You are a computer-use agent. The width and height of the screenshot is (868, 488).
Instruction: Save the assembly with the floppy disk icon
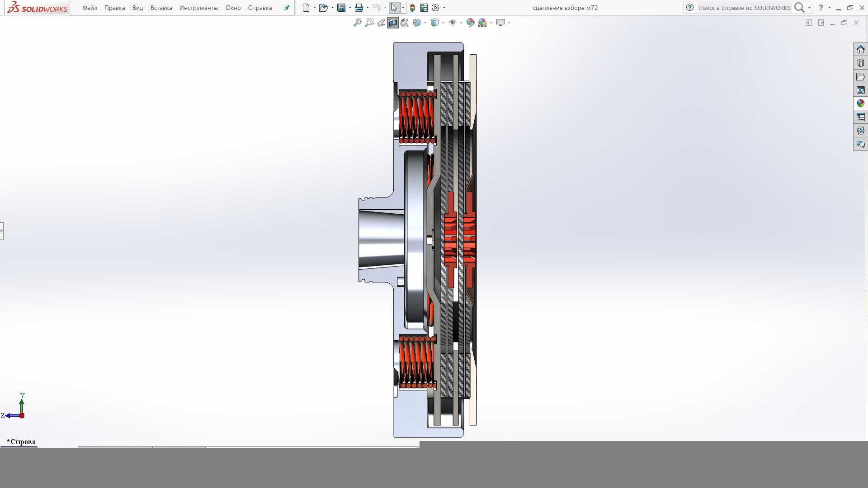coord(341,8)
